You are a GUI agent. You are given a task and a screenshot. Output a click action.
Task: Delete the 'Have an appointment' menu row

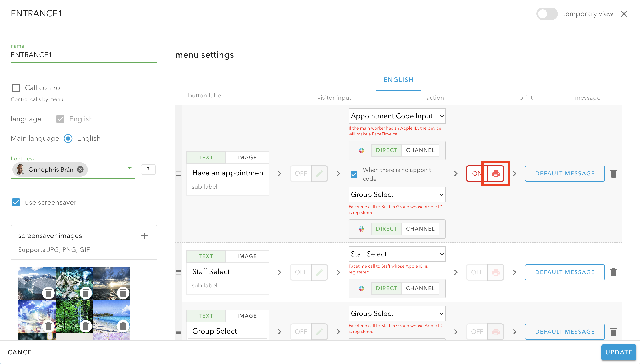coord(613,174)
